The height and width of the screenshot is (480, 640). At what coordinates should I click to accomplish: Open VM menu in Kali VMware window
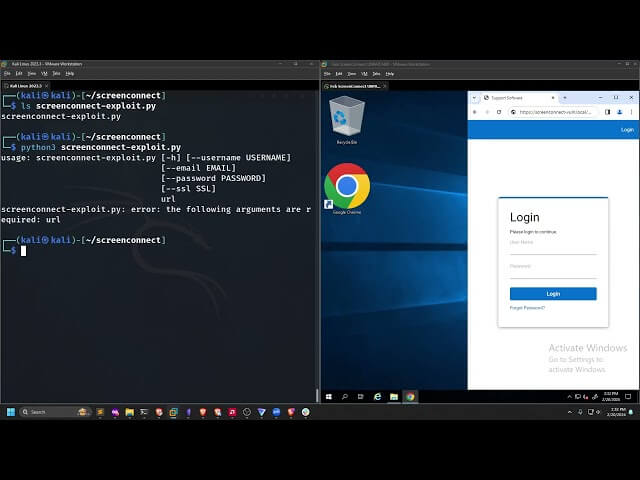tap(43, 73)
